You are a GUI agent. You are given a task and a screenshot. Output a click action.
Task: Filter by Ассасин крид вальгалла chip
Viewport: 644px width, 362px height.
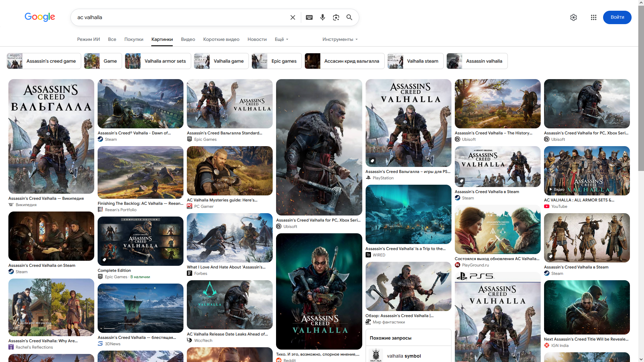344,61
